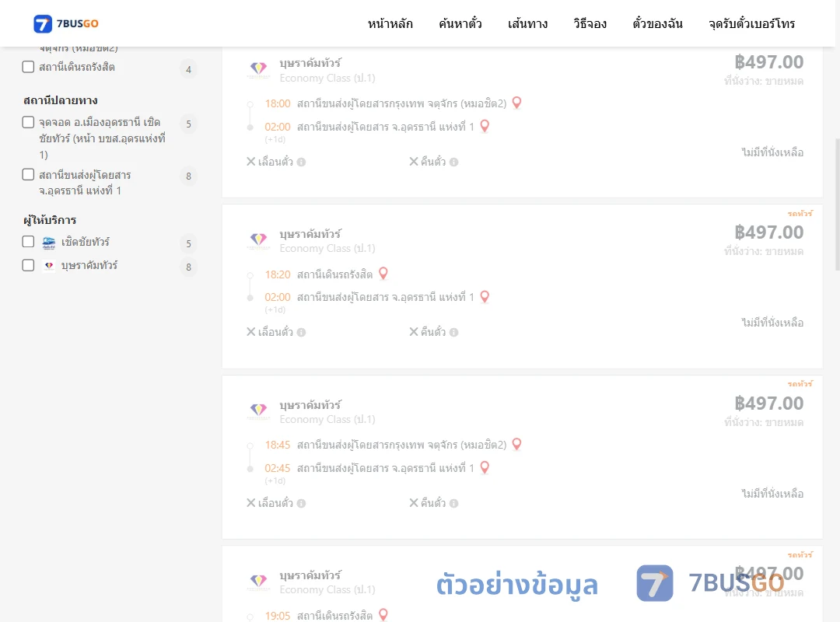Screen dimensions: 840x622
Task: Tick the บุษราคัมทัวร์ operator checkbox
Action: 29,265
